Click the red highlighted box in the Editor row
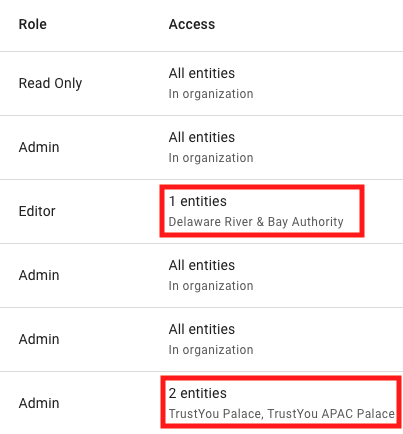403x434 pixels. (x=262, y=211)
